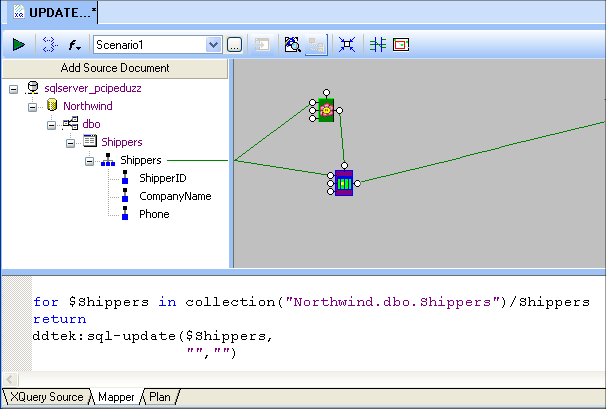Viewport: 606px width, 409px height.
Task: Click the "Northwind.dbo.Shippers" string in code
Action: click(393, 302)
